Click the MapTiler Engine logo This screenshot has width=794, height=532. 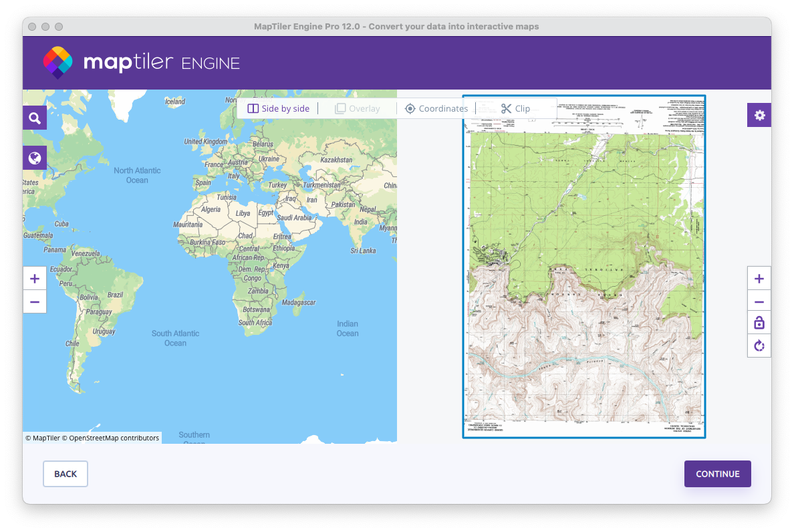tap(142, 63)
